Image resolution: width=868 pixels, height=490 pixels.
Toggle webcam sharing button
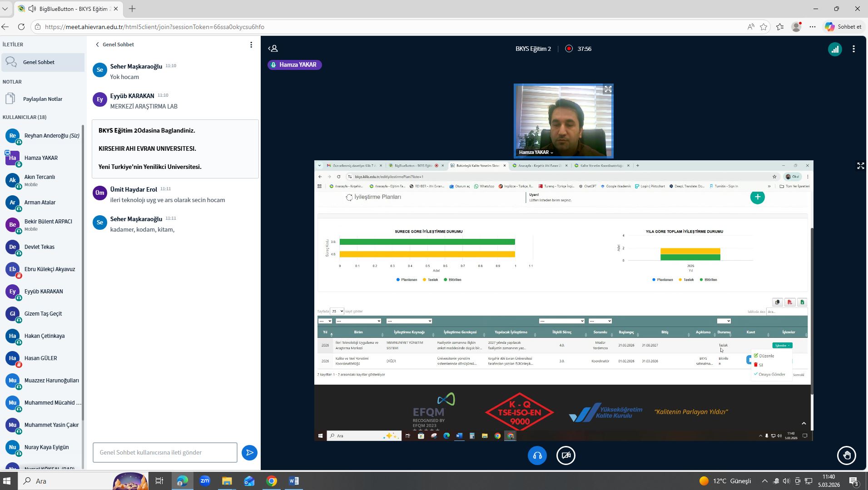point(565,455)
